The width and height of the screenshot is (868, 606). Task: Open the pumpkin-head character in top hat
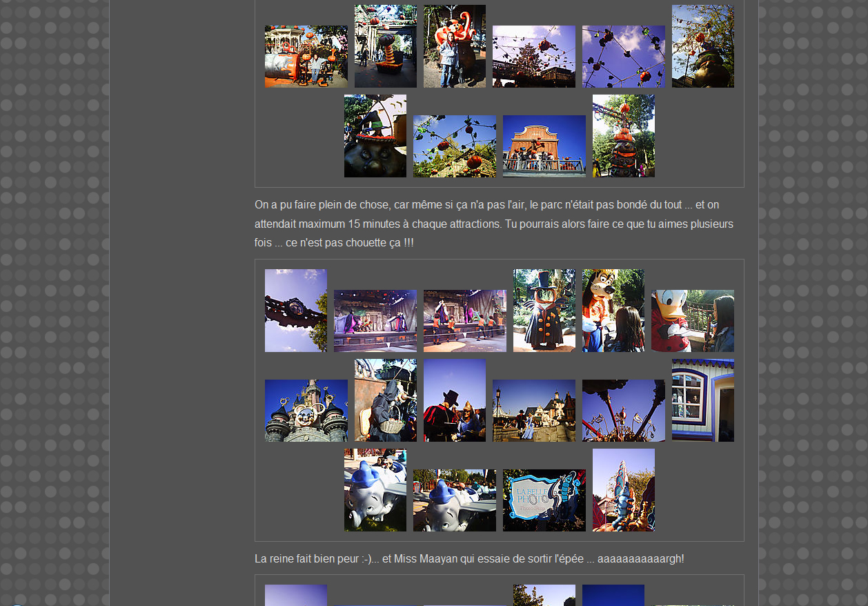point(544,311)
